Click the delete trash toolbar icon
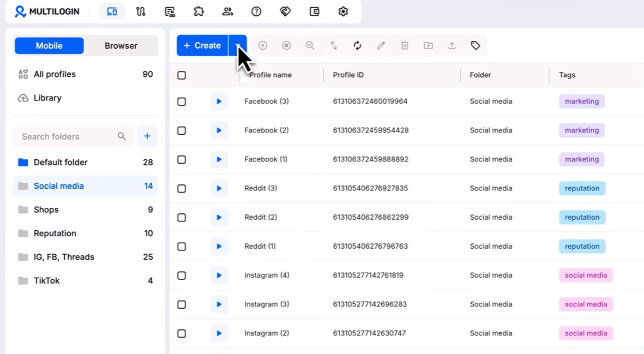 405,46
